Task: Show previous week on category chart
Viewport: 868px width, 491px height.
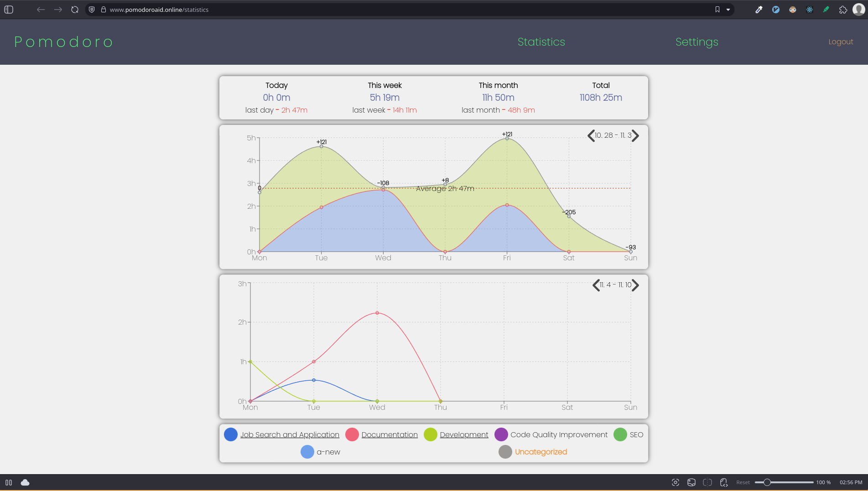Action: (x=596, y=285)
